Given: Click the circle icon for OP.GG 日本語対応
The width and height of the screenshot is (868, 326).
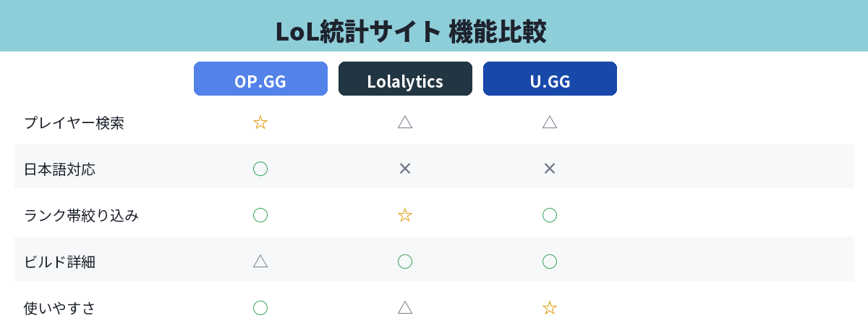Looking at the screenshot, I should (x=260, y=169).
